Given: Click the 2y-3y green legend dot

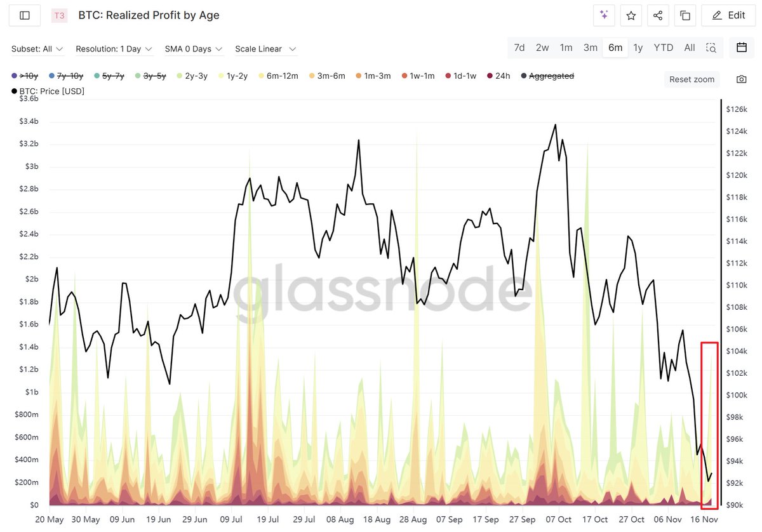Looking at the screenshot, I should tap(180, 76).
